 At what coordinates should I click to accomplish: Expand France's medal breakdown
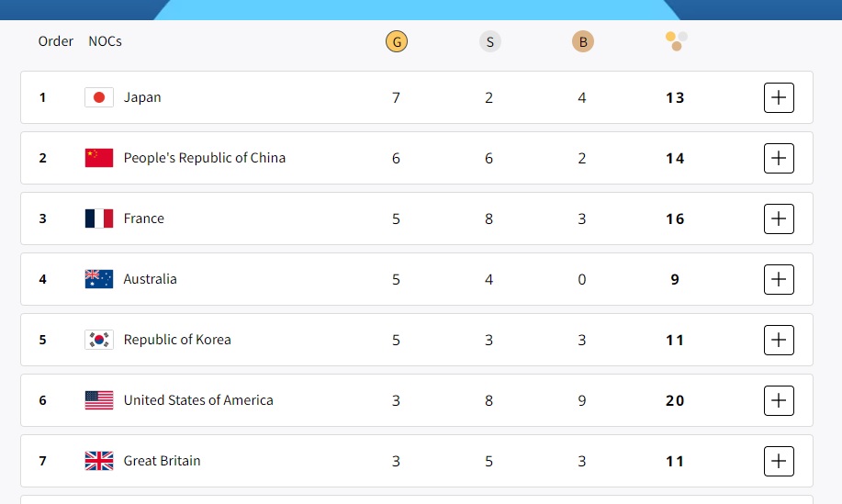[779, 218]
